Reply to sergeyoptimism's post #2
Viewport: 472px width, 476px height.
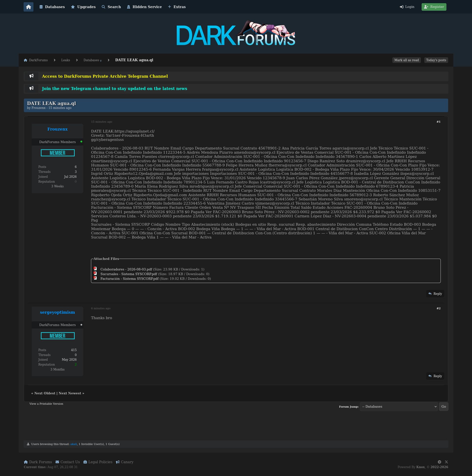tap(435, 376)
